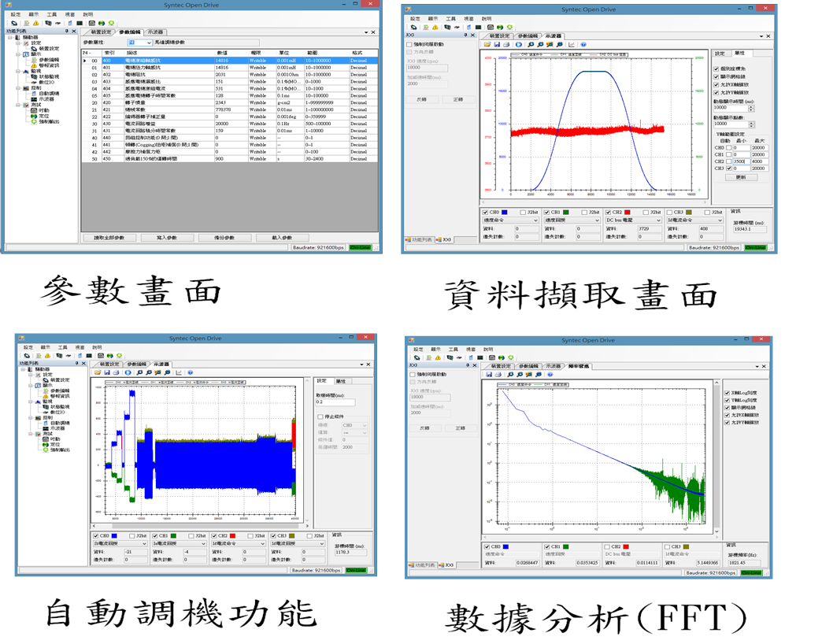Click the save disk icon in top-right oscilloscope toolbar
Screen dimensions: 822x644
(x=496, y=45)
